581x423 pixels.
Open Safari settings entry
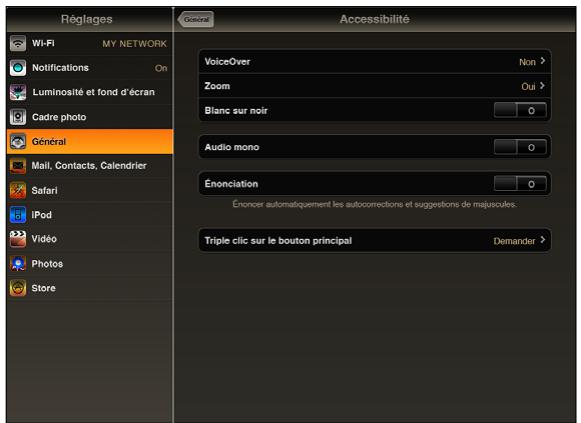90,190
